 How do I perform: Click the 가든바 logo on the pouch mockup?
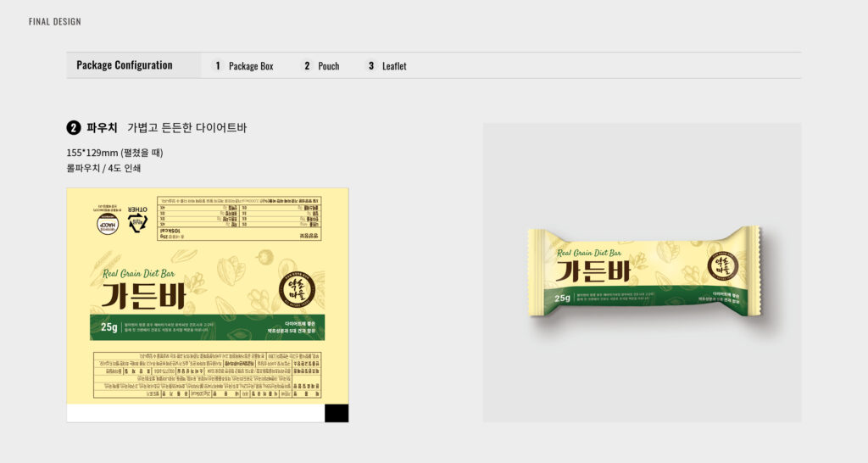pyautogui.click(x=593, y=271)
